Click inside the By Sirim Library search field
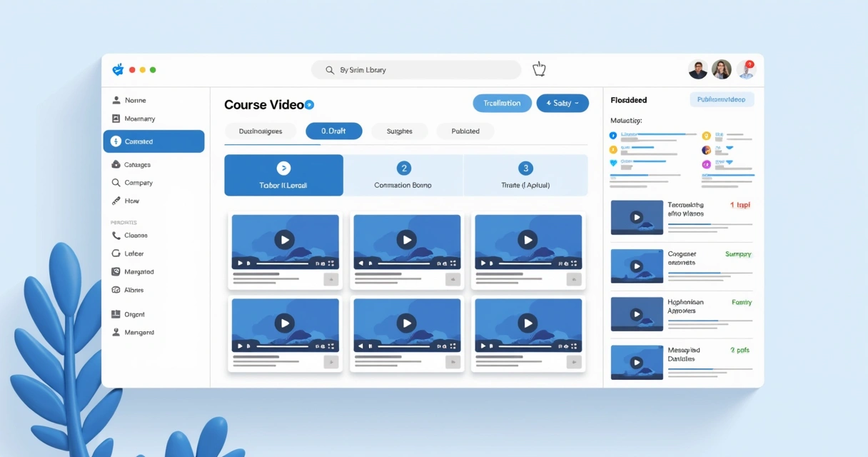This screenshot has height=457, width=868. pyautogui.click(x=416, y=70)
